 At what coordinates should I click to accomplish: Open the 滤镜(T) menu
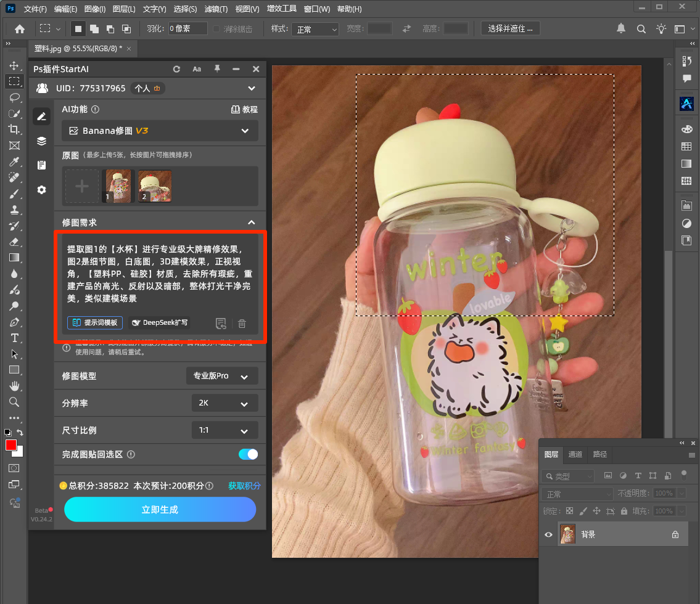216,9
